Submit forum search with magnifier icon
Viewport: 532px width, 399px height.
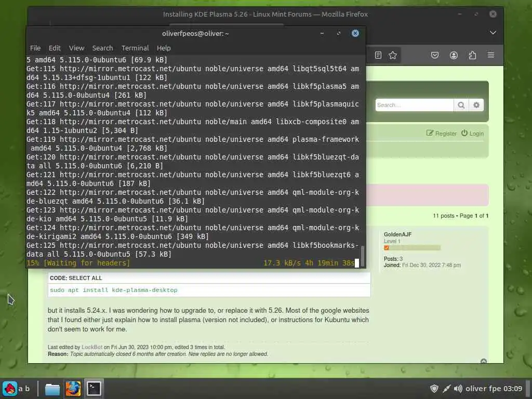(461, 105)
